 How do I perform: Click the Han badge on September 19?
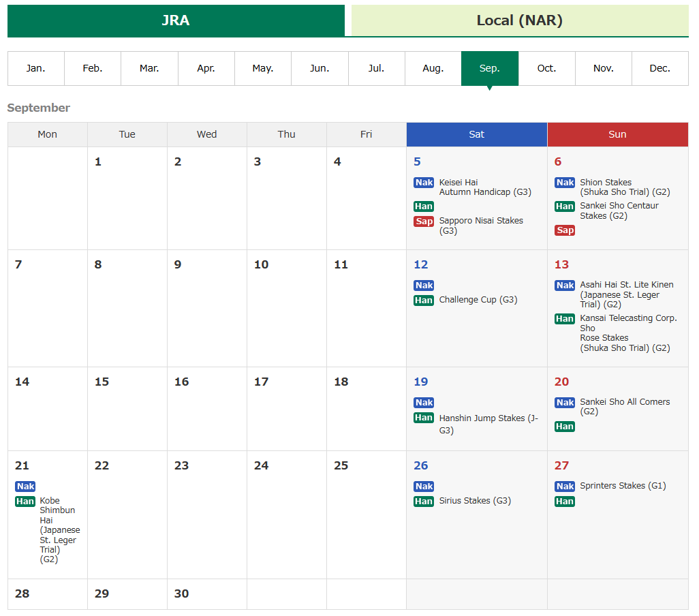click(x=424, y=418)
